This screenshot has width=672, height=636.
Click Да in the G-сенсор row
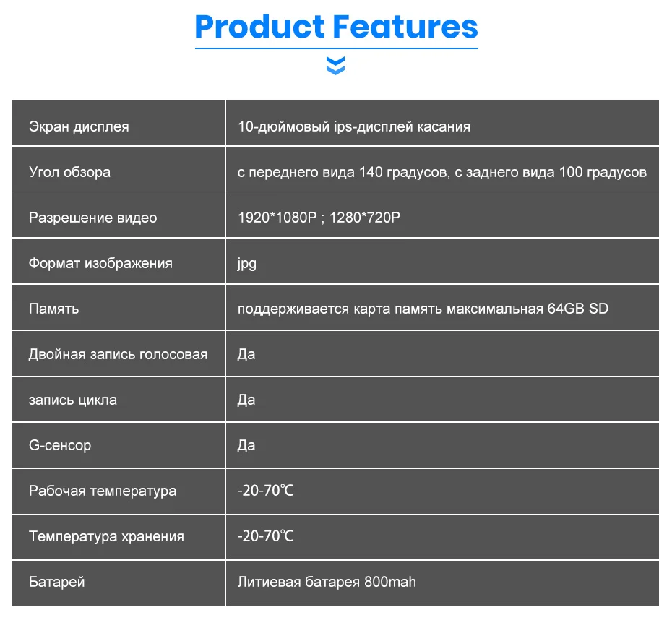pos(246,445)
